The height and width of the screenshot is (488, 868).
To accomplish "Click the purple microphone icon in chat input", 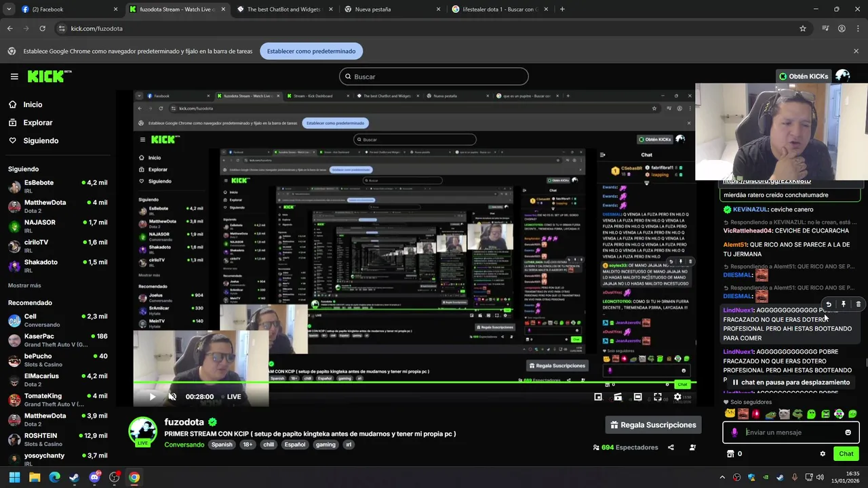I will [734, 432].
